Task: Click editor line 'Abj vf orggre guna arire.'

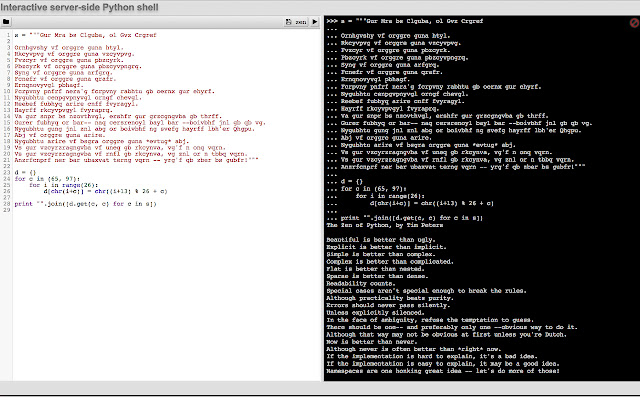Action: pos(60,135)
